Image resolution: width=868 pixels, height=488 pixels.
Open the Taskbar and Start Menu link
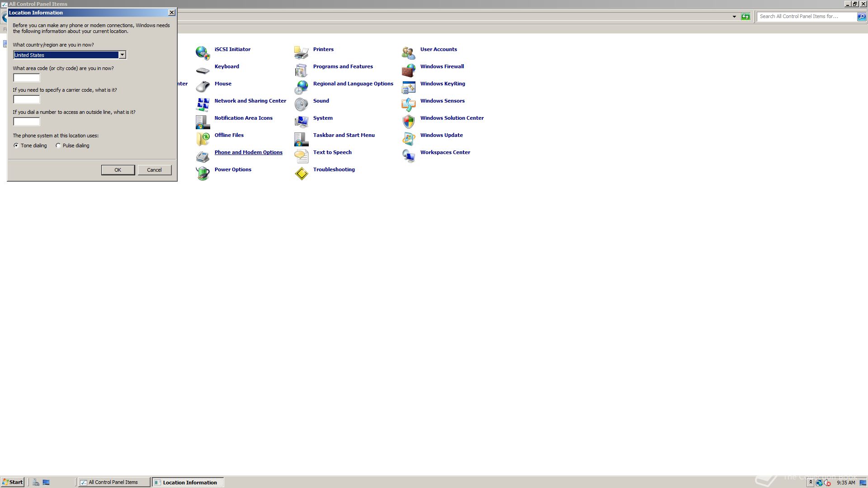pyautogui.click(x=344, y=135)
